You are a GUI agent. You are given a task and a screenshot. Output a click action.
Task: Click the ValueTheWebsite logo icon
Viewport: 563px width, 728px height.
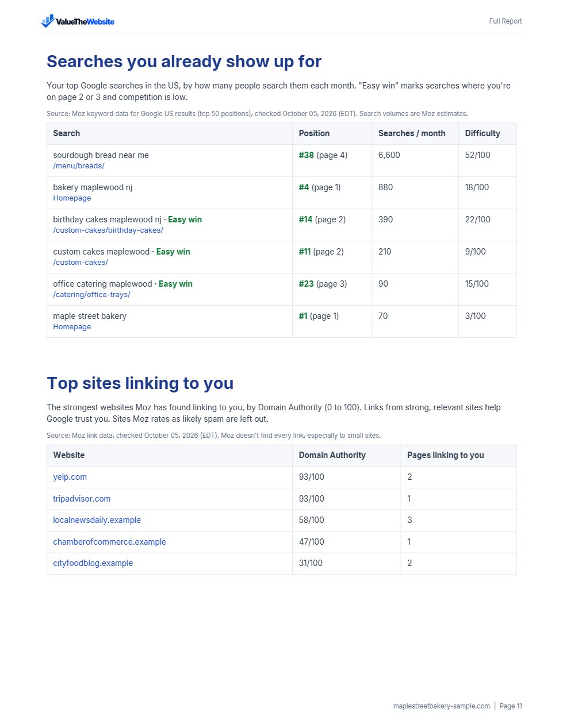point(48,21)
